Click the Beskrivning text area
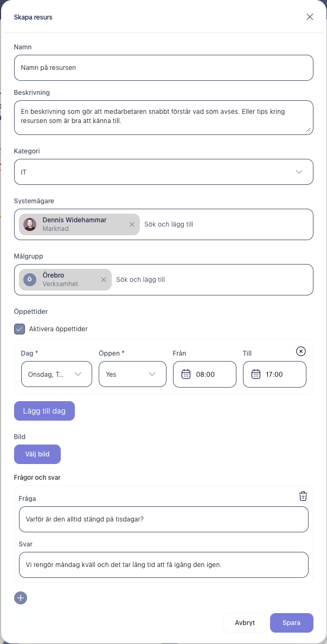327x644 pixels. click(x=164, y=118)
